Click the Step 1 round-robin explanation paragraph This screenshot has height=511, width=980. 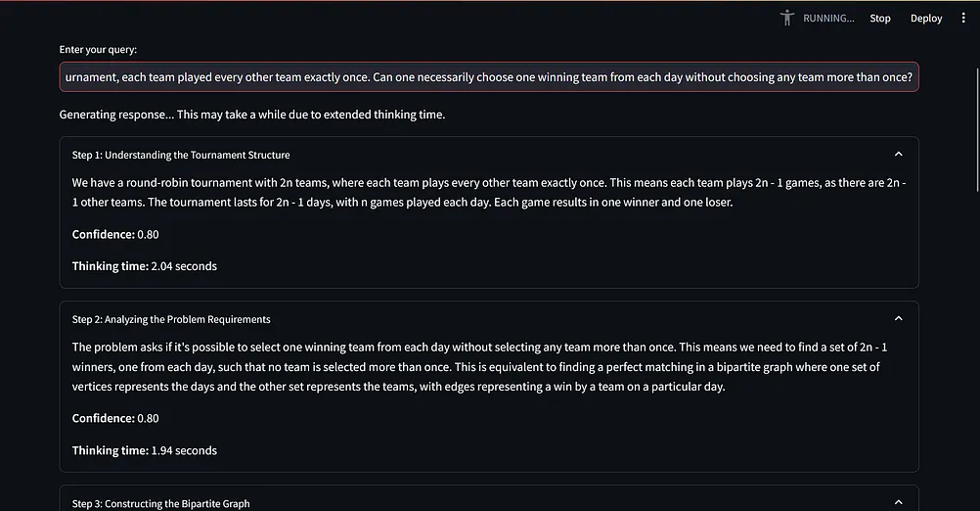pos(488,192)
